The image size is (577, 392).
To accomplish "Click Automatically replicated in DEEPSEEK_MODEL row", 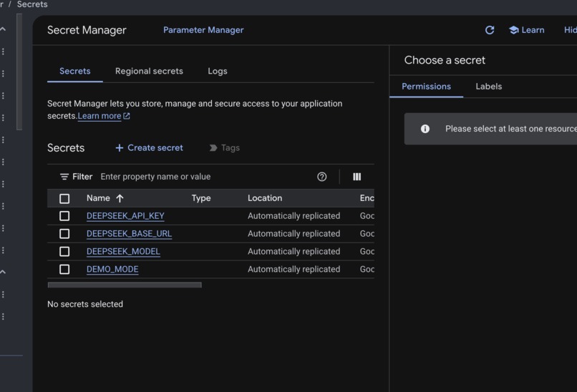I will click(x=294, y=252).
